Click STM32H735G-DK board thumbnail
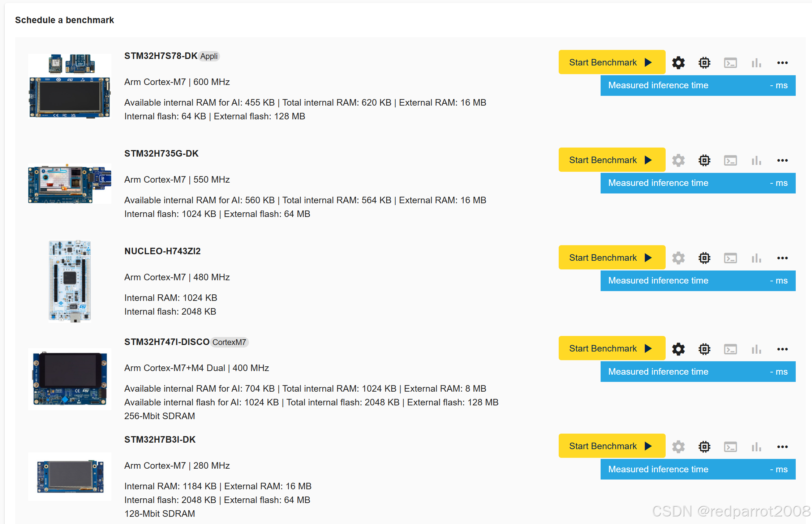The height and width of the screenshot is (524, 812). (x=70, y=184)
